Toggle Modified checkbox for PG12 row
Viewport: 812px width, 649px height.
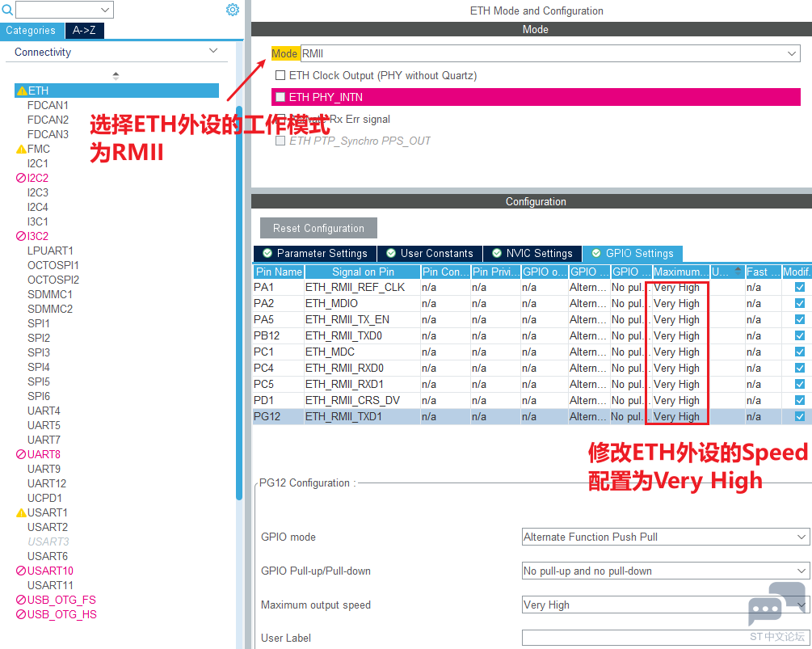[800, 416]
